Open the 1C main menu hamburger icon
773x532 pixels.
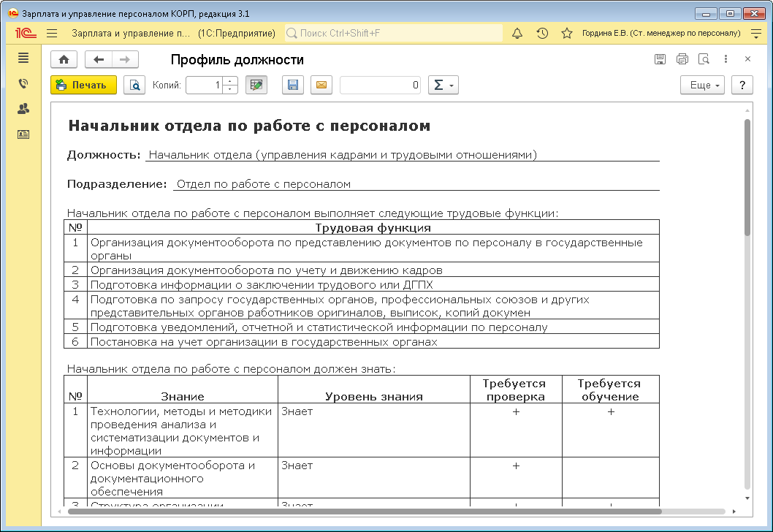[x=52, y=33]
